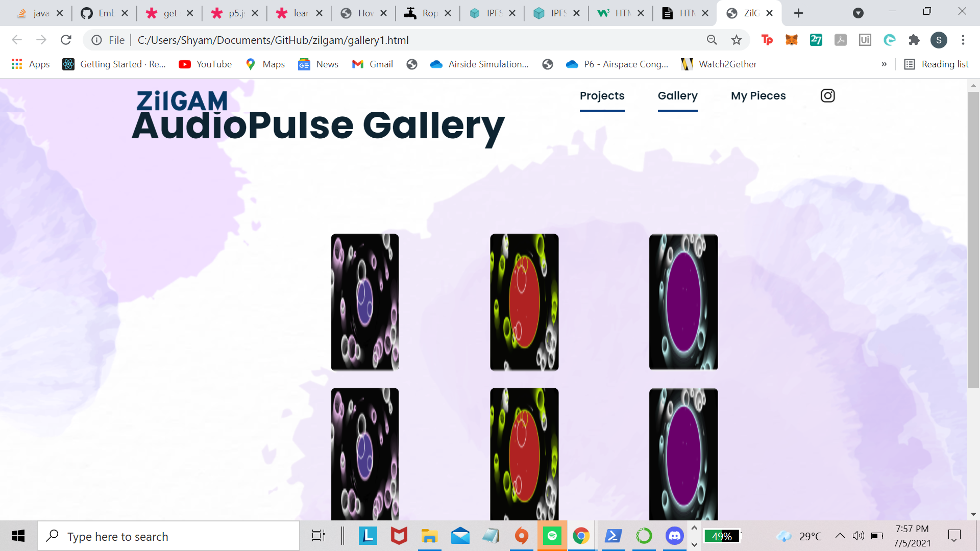Viewport: 980px width, 551px height.
Task: Open the My Pieces link
Action: coord(758,96)
